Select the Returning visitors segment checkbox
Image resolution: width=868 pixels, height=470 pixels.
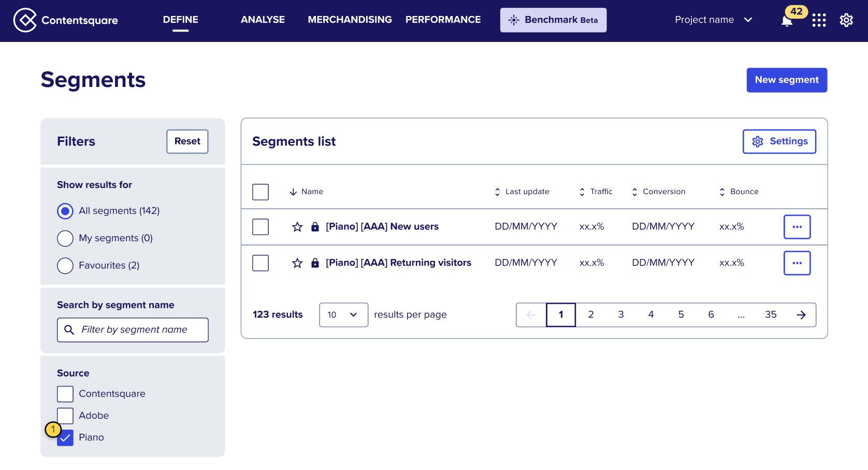[261, 263]
